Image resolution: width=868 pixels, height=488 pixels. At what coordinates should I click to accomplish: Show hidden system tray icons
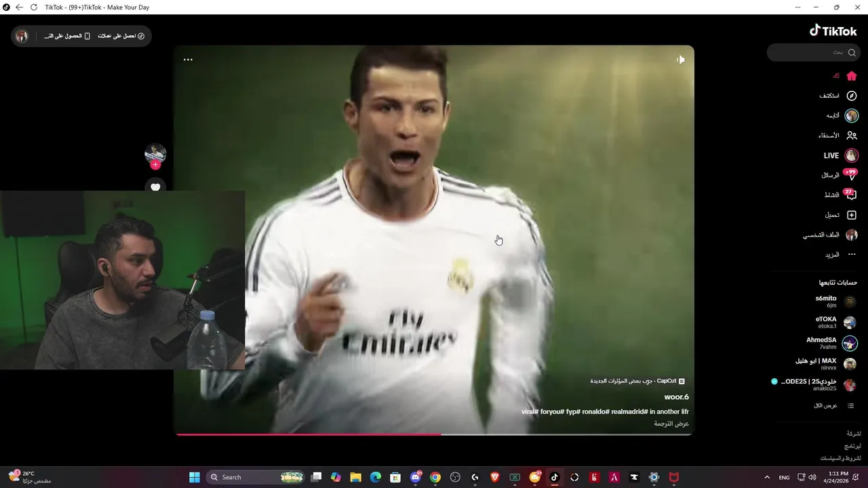tap(767, 477)
